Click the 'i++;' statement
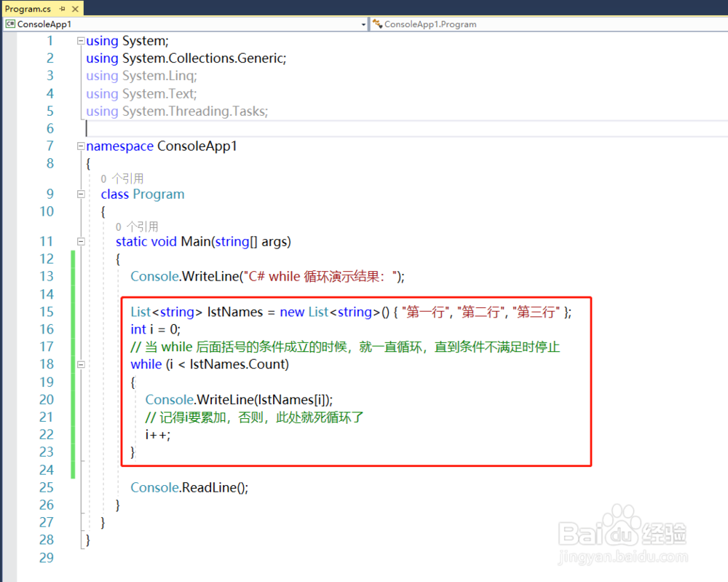Screen dimensions: 728x582 tap(158, 435)
